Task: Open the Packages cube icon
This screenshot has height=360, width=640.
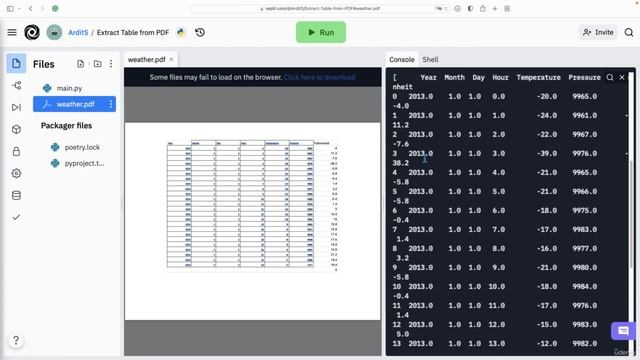Action: (16, 129)
